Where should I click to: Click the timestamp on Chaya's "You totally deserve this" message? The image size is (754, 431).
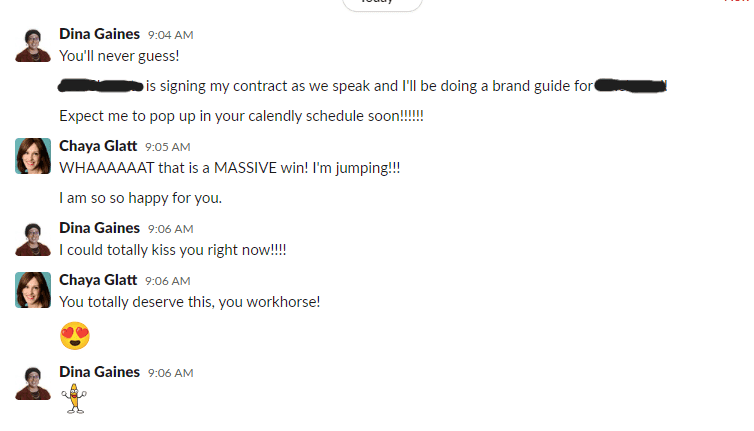click(x=167, y=280)
